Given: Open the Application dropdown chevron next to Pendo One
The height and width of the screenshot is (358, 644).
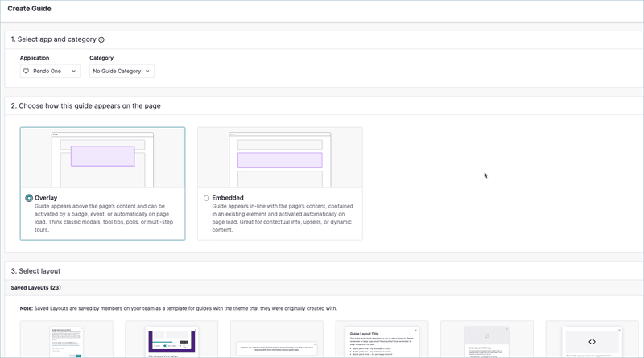Looking at the screenshot, I should [x=74, y=72].
